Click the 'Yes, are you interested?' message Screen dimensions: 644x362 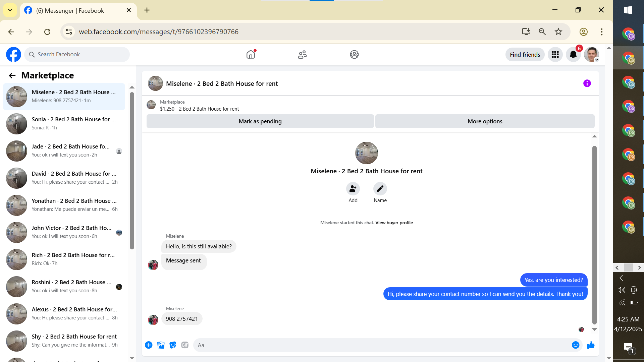click(554, 280)
